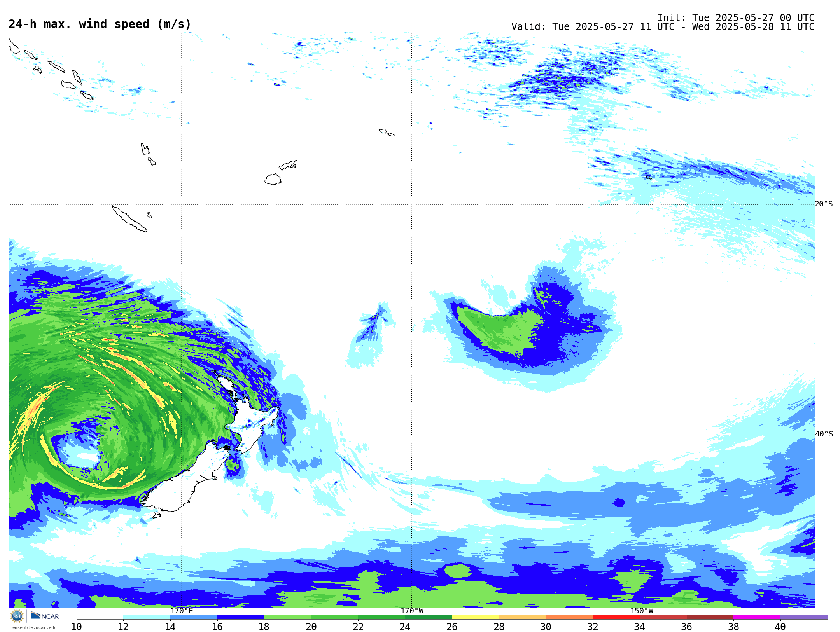The width and height of the screenshot is (840, 632).
Task: Click the colorbar tick label 36
Action: click(x=686, y=627)
